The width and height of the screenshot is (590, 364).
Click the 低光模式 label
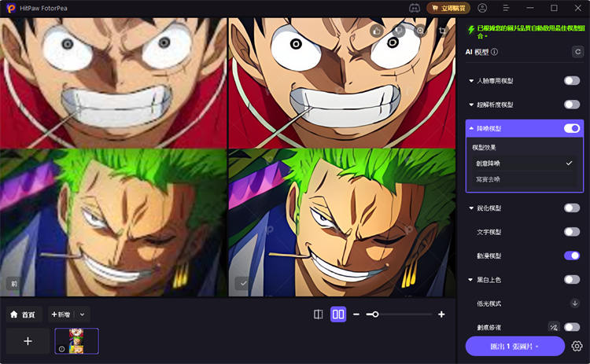pyautogui.click(x=489, y=303)
